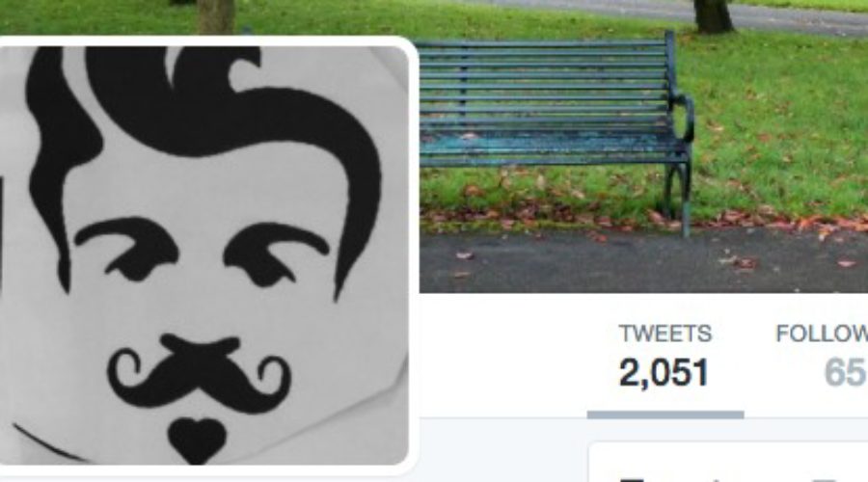Click the following count starting with 65
Viewport: 868px width, 482px height.
pos(845,372)
